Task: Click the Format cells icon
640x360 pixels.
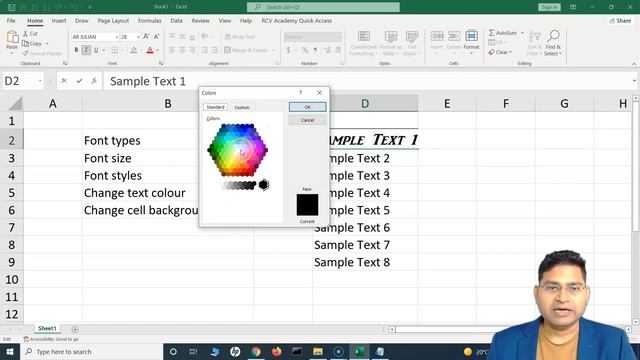Action: (471, 36)
